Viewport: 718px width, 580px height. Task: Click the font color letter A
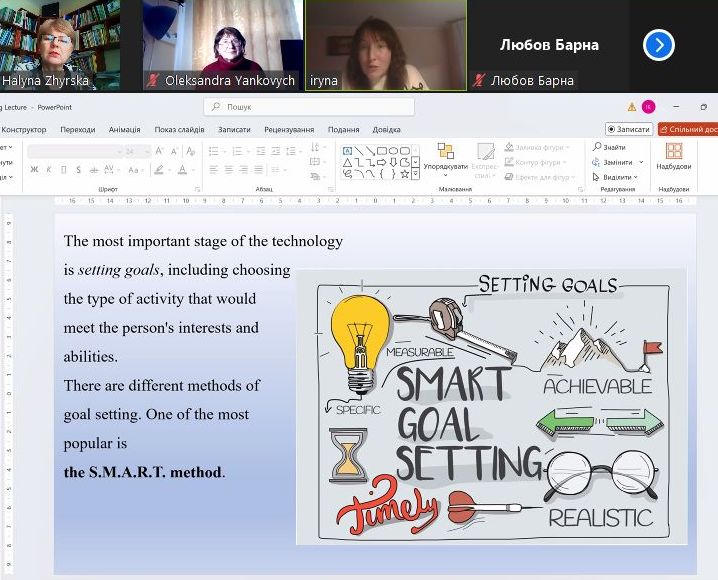183,170
